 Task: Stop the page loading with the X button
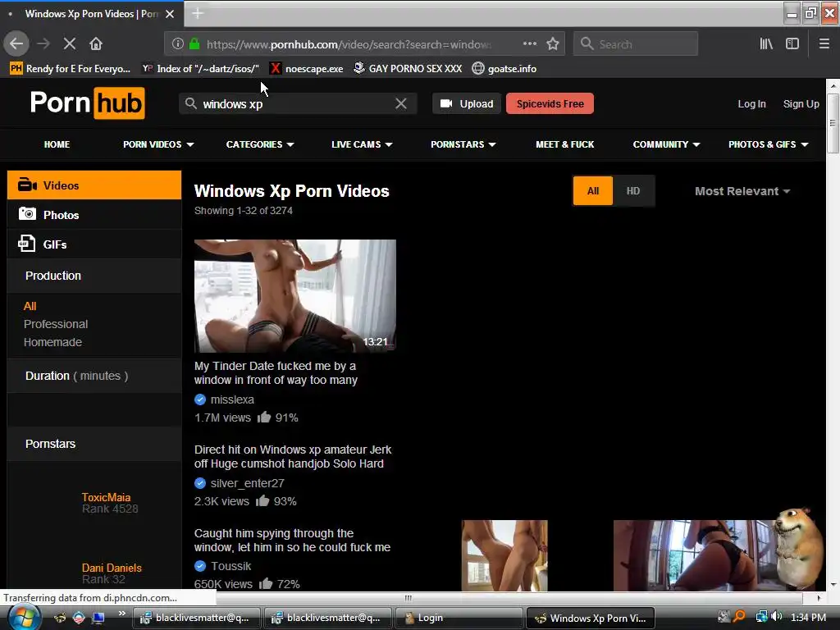point(70,43)
